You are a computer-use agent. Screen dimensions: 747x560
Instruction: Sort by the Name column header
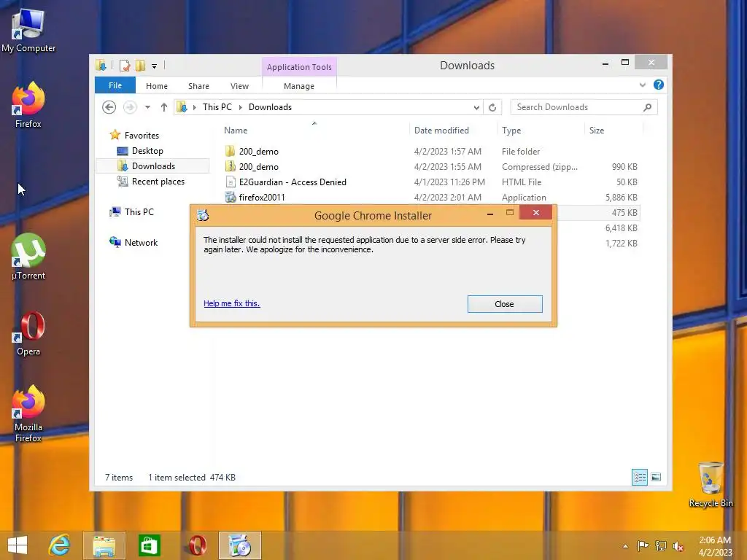point(236,131)
